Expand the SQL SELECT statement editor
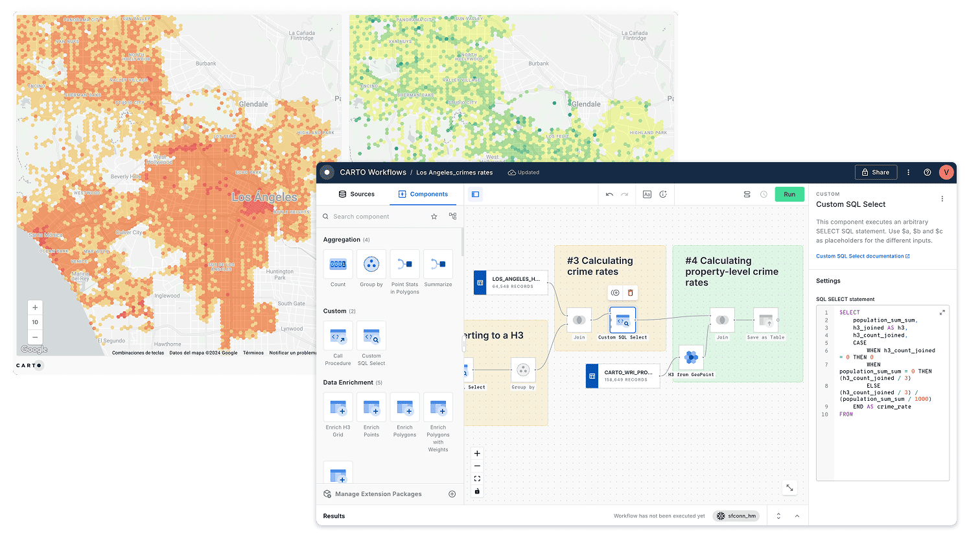 [942, 313]
